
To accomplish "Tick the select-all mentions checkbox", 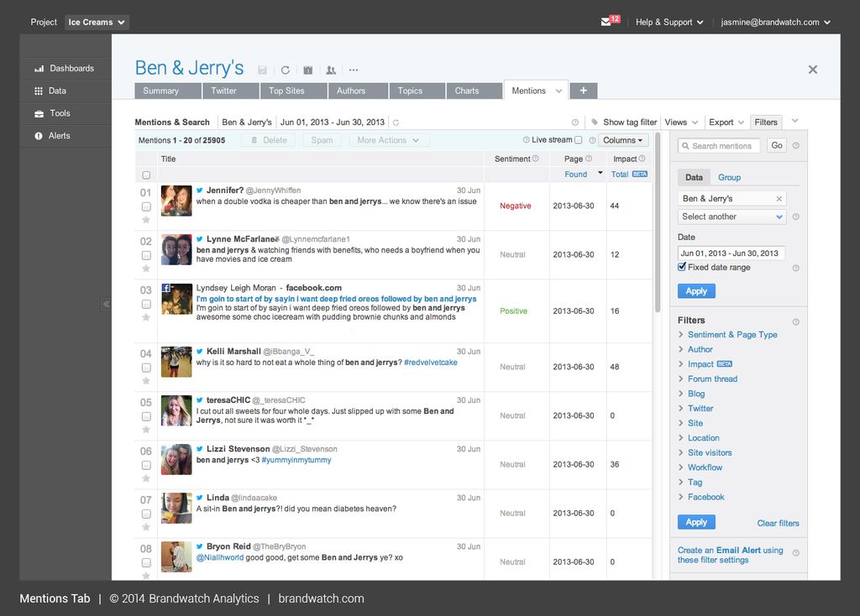I will pyautogui.click(x=146, y=175).
